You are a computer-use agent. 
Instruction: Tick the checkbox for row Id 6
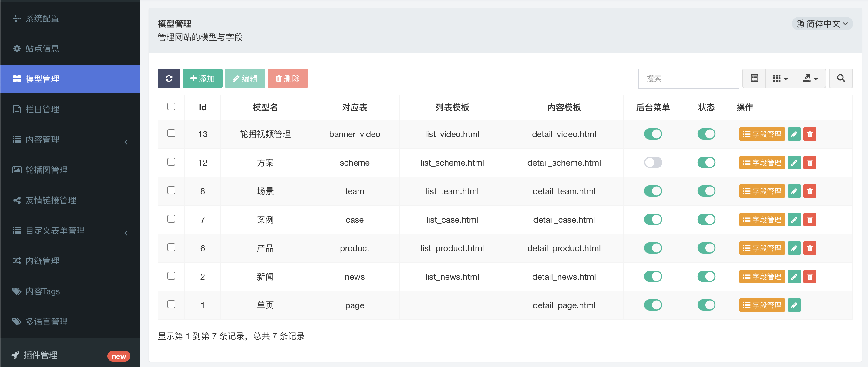(171, 247)
